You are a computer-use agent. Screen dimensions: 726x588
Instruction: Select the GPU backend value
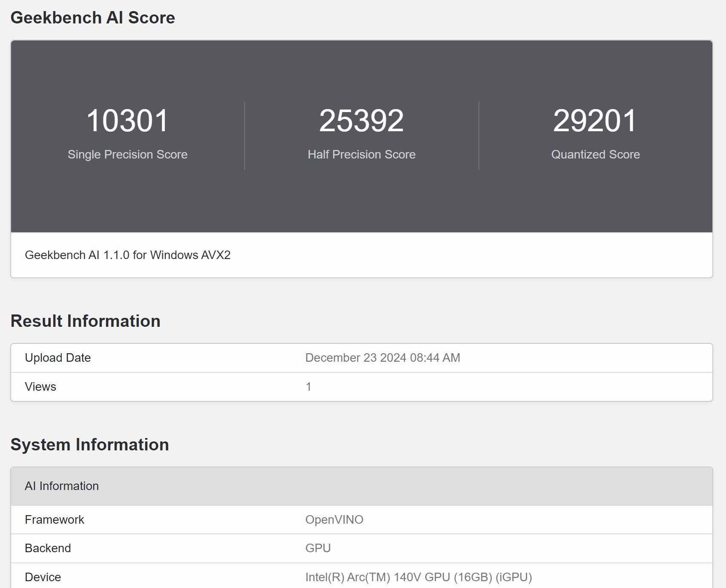(318, 548)
